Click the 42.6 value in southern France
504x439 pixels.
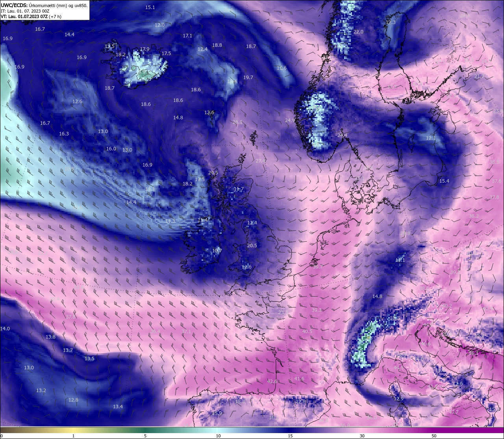272,382
